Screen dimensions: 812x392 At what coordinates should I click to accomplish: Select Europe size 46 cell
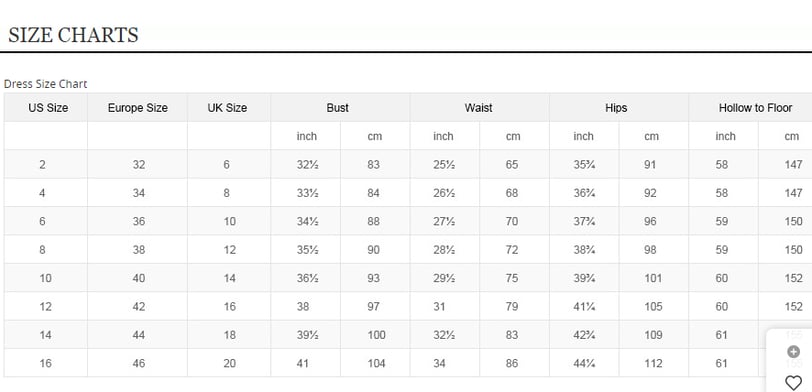(x=138, y=363)
